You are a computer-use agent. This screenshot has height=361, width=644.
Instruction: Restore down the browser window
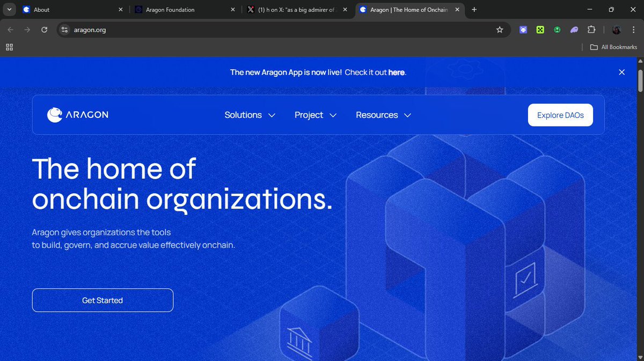[611, 10]
